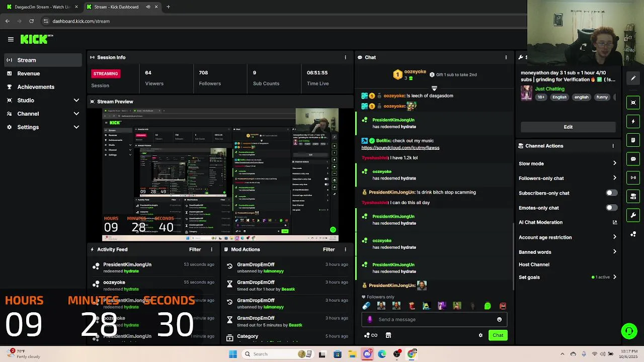Image resolution: width=644 pixels, height=362 pixels.
Task: Open Discord from the taskbar
Action: click(367, 354)
